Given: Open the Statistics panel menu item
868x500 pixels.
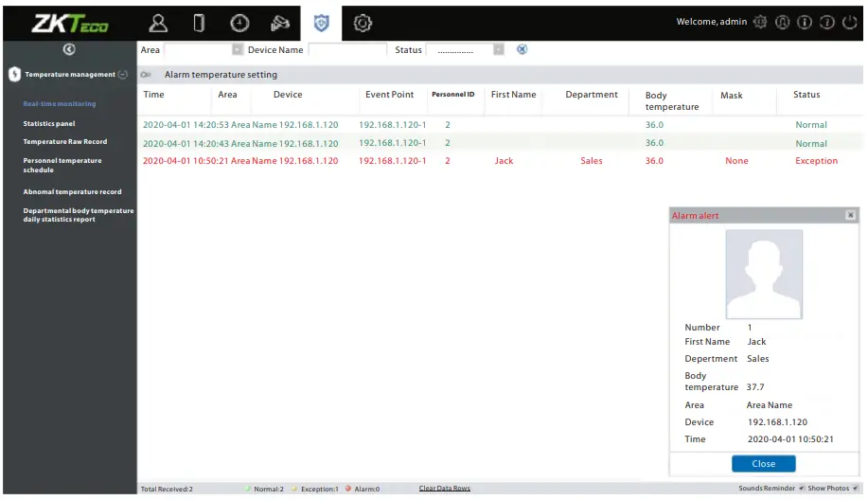Looking at the screenshot, I should click(x=49, y=123).
